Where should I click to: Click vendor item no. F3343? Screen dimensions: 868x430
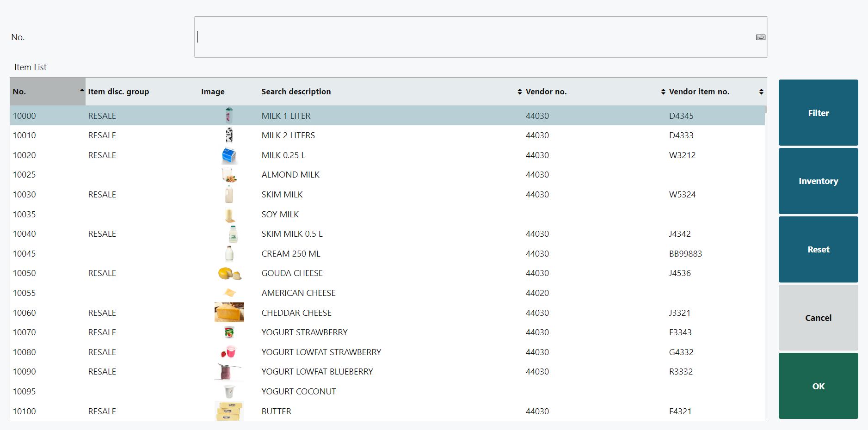[680, 332]
